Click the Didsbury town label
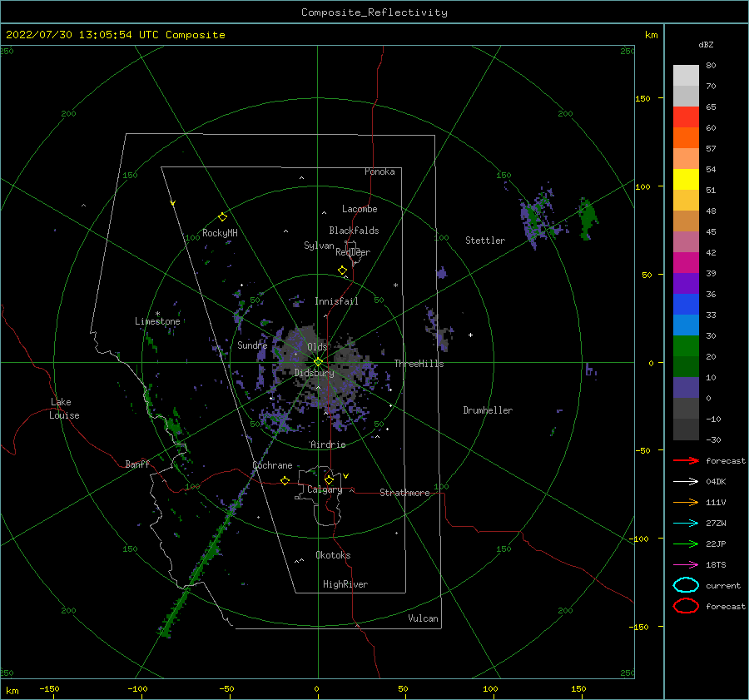The image size is (749, 700). (x=314, y=373)
